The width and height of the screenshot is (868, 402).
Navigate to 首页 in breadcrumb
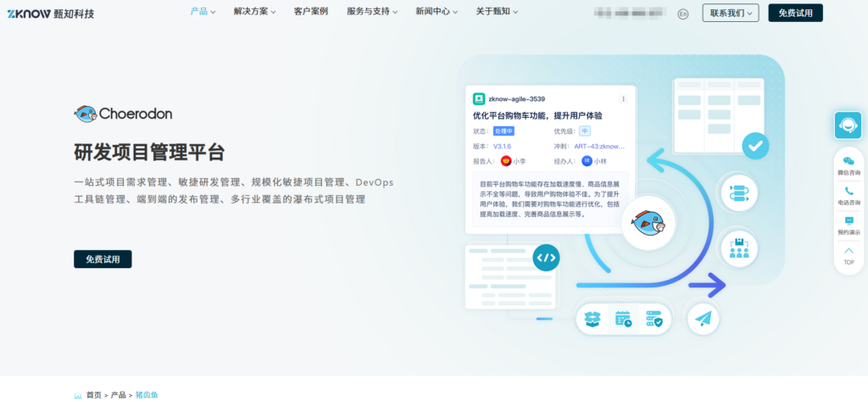[93, 395]
